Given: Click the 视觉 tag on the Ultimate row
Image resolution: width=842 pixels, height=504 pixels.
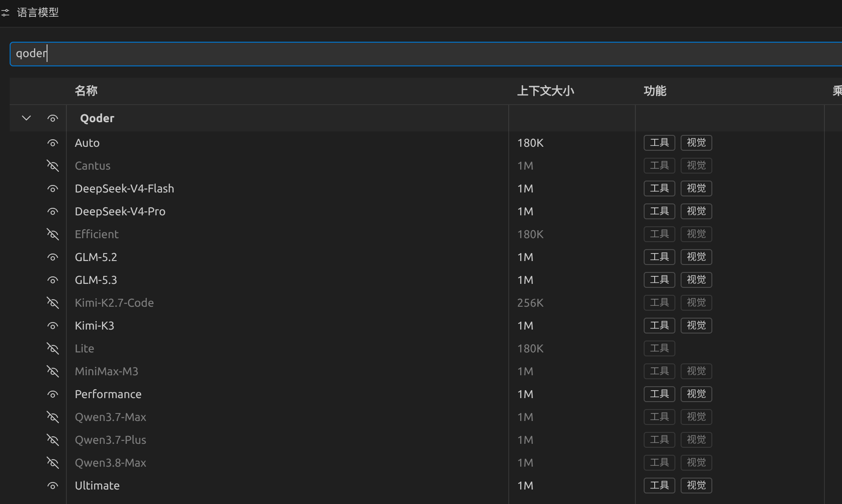Looking at the screenshot, I should [x=696, y=486].
